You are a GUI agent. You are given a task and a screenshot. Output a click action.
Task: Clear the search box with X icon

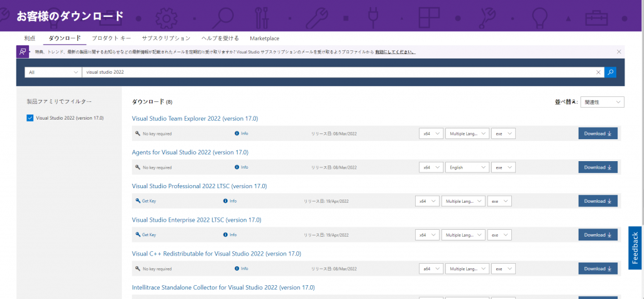[599, 72]
